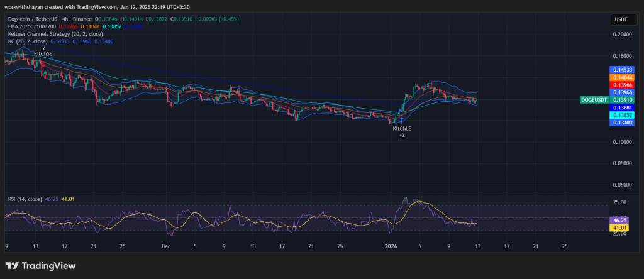
Task: Click the DOGEUSDT price line label
Action: pyautogui.click(x=594, y=100)
